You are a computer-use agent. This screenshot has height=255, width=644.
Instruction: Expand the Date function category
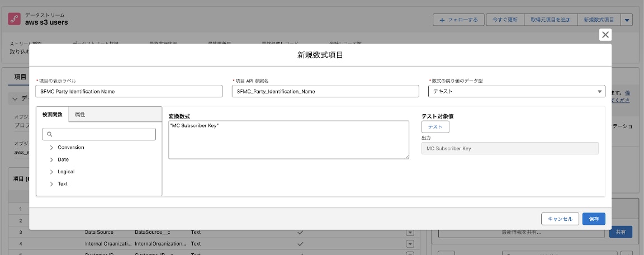pyautogui.click(x=51, y=159)
